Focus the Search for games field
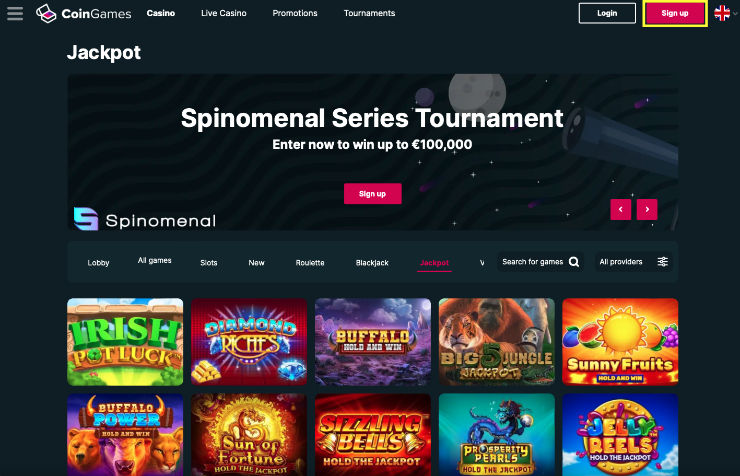This screenshot has height=476, width=740. coord(540,262)
